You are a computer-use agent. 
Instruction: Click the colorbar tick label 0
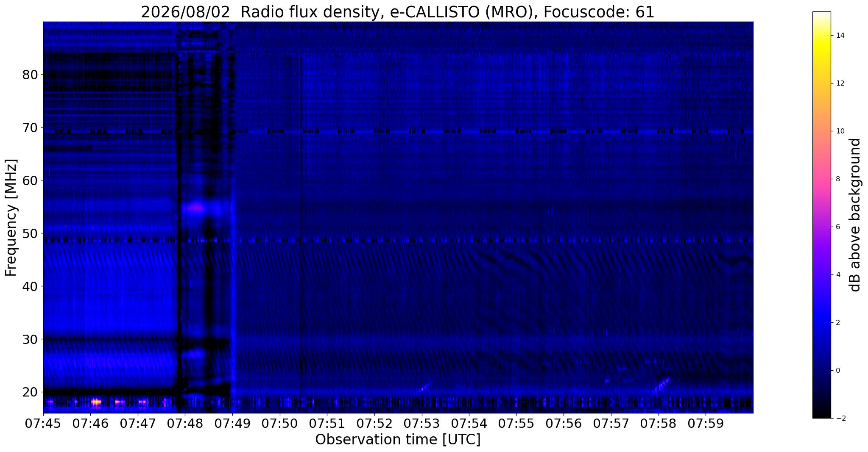point(837,371)
